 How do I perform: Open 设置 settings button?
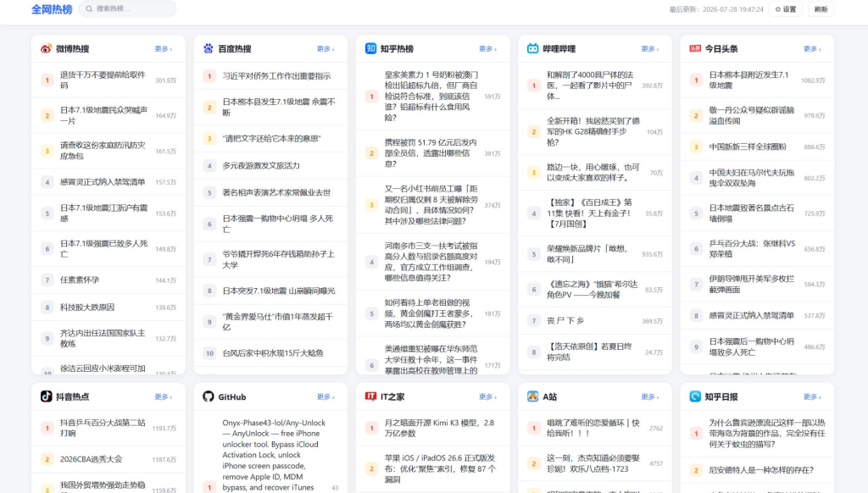click(x=786, y=8)
